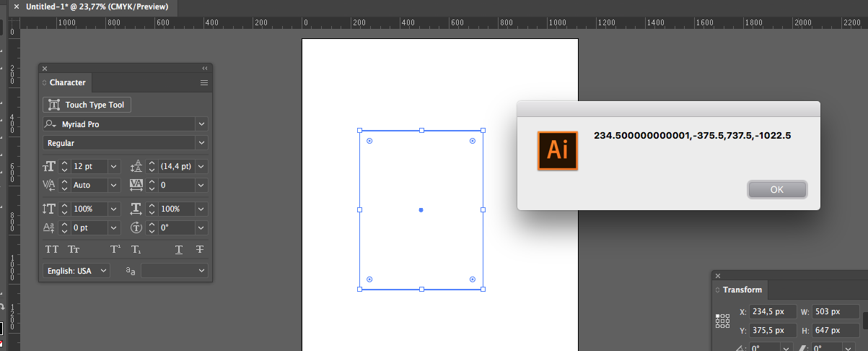Screen dimensions: 868x351
Task: Click the baseline shift icon
Action: (x=49, y=227)
